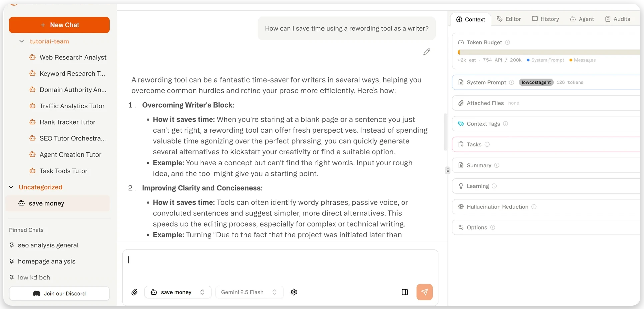Open the chat settings gear icon

pos(294,292)
